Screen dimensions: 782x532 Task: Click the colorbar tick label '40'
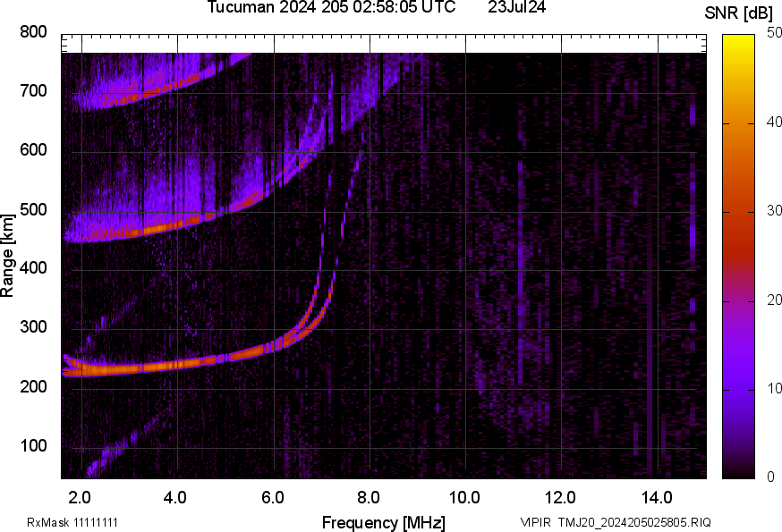pyautogui.click(x=774, y=122)
